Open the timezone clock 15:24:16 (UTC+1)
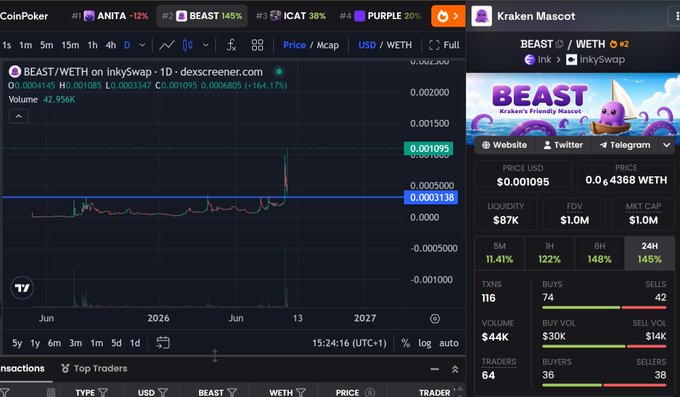The height and width of the screenshot is (397, 680). (349, 343)
